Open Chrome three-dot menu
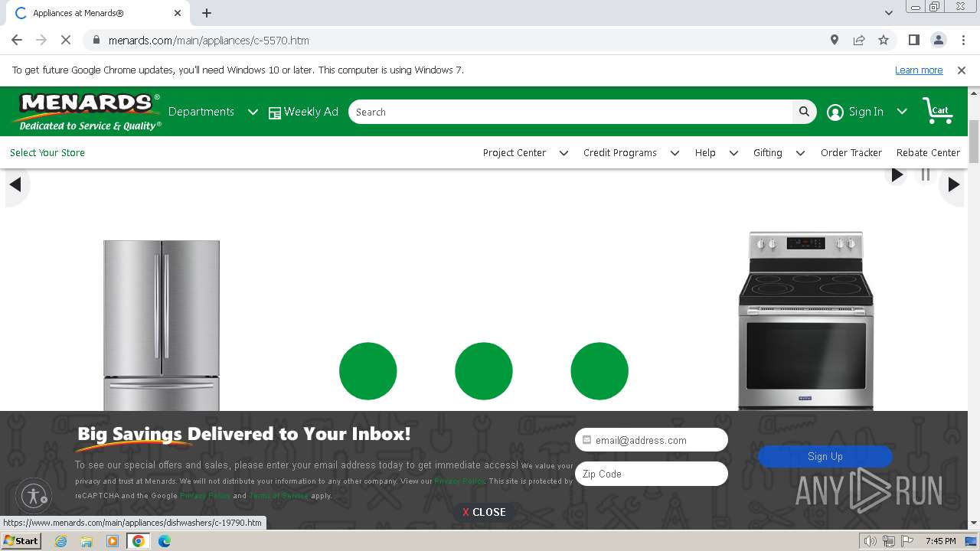This screenshot has height=551, width=980. pyautogui.click(x=962, y=40)
